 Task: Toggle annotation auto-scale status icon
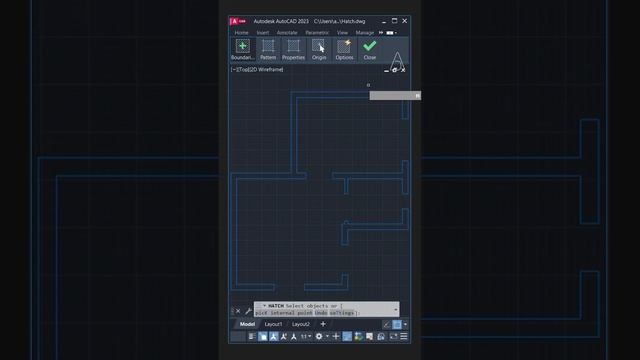pyautogui.click(x=284, y=336)
